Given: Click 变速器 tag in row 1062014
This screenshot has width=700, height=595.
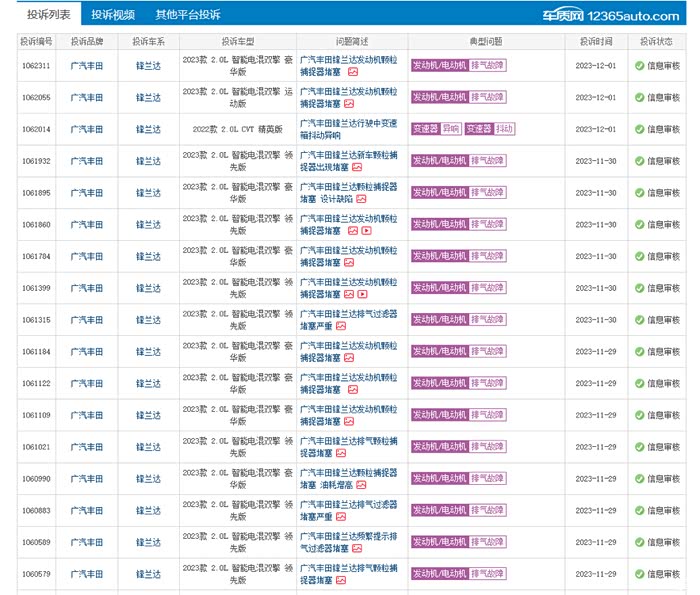Looking at the screenshot, I should tap(424, 129).
